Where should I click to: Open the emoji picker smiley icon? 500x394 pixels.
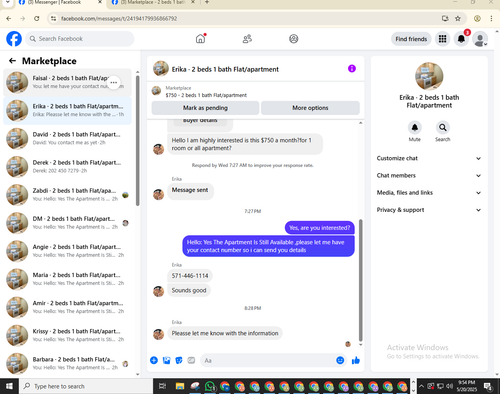pyautogui.click(x=340, y=360)
